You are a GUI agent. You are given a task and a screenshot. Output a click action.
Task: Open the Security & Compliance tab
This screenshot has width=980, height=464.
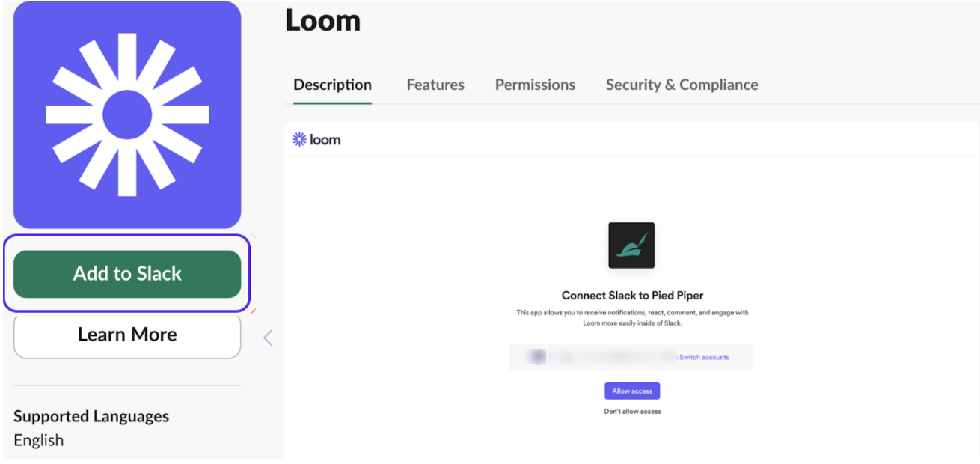coord(682,85)
